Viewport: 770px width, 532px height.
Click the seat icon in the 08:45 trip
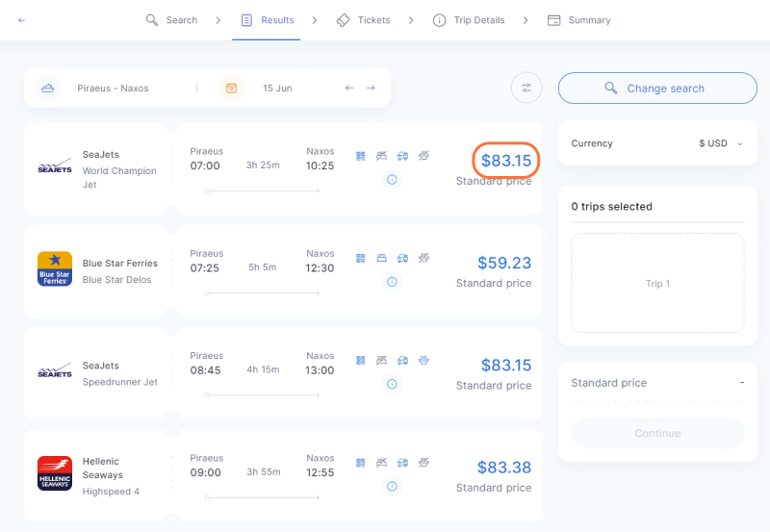click(x=360, y=361)
